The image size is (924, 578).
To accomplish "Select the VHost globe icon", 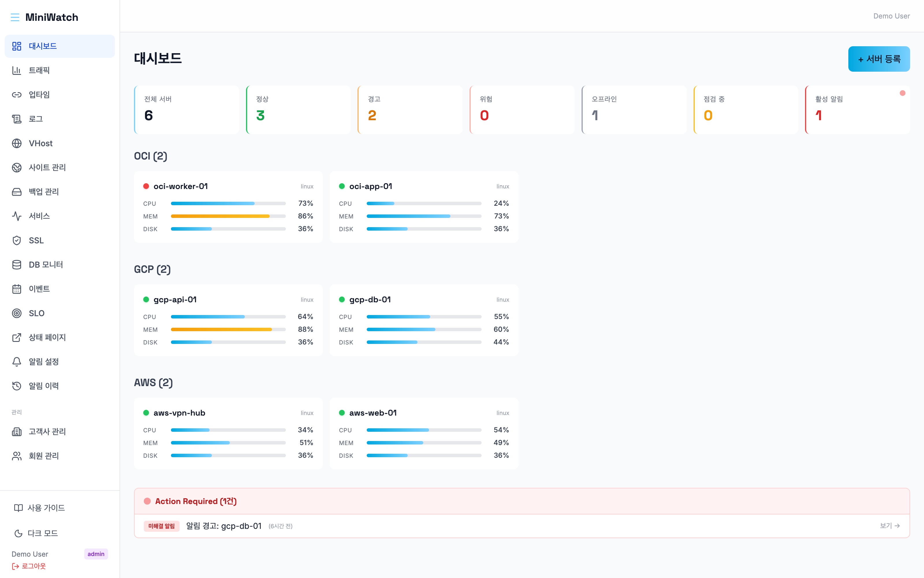I will 17,143.
